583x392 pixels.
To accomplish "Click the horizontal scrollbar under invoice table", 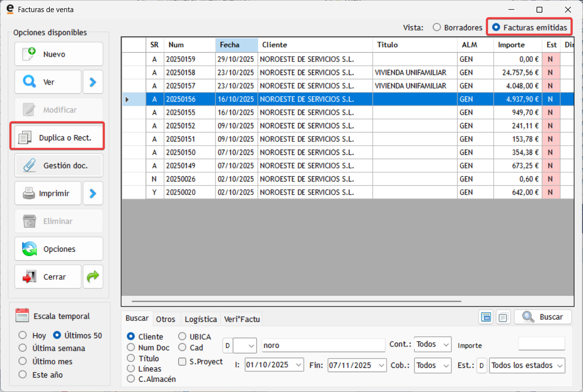I will [296, 302].
